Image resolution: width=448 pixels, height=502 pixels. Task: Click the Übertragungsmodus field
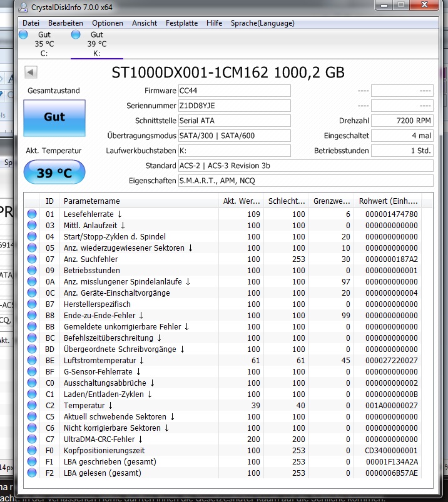(x=234, y=136)
